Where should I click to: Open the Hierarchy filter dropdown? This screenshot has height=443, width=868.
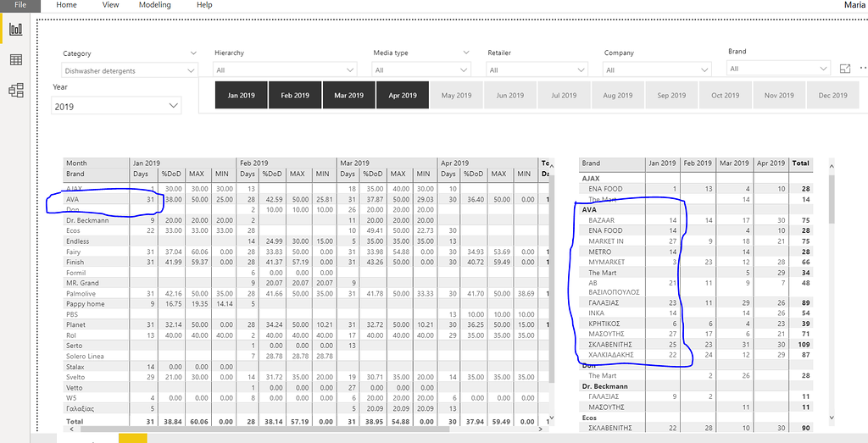tap(285, 70)
